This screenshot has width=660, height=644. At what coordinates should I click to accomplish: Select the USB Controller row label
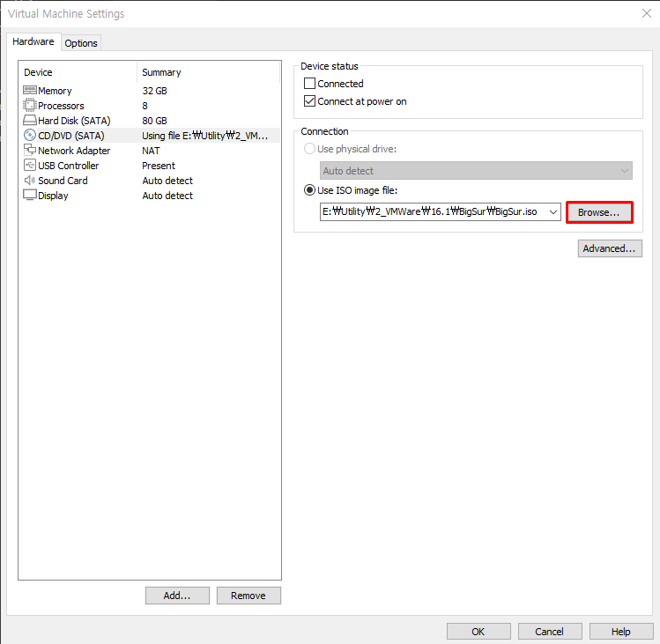(68, 166)
